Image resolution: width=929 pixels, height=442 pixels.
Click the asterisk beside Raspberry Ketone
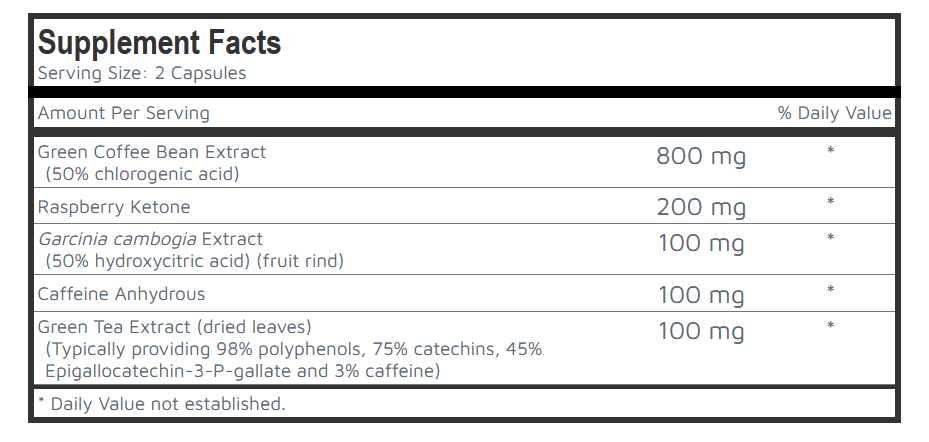(830, 203)
